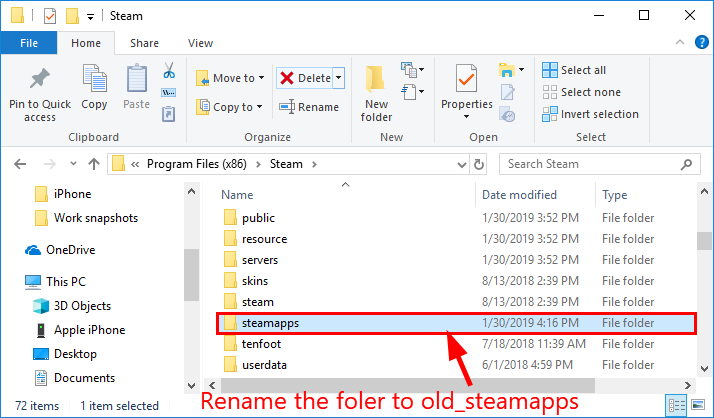
Task: Switch to the Share tab
Action: (144, 43)
